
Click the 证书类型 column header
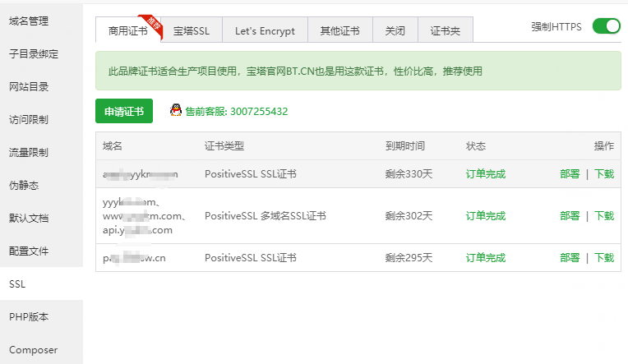[224, 145]
